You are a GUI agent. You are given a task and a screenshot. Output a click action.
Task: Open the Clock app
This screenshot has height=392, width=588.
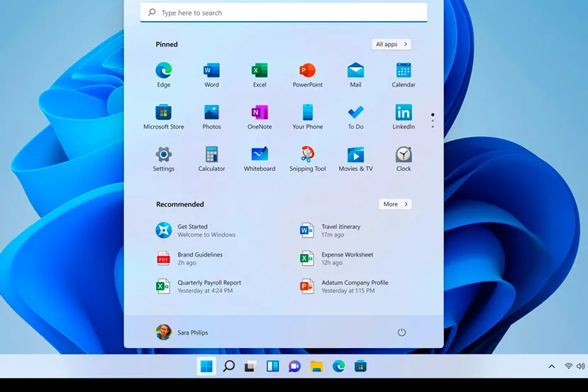[404, 159]
